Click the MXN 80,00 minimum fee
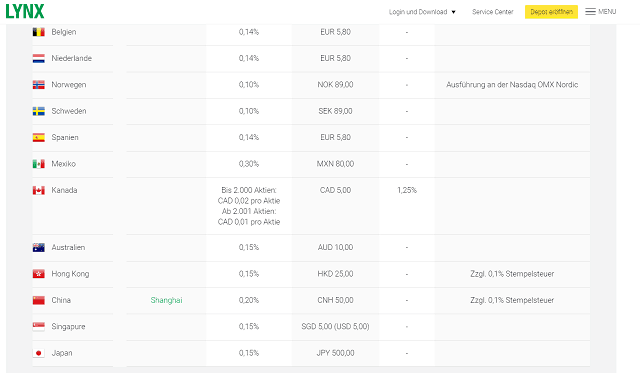The image size is (640, 373). (336, 164)
